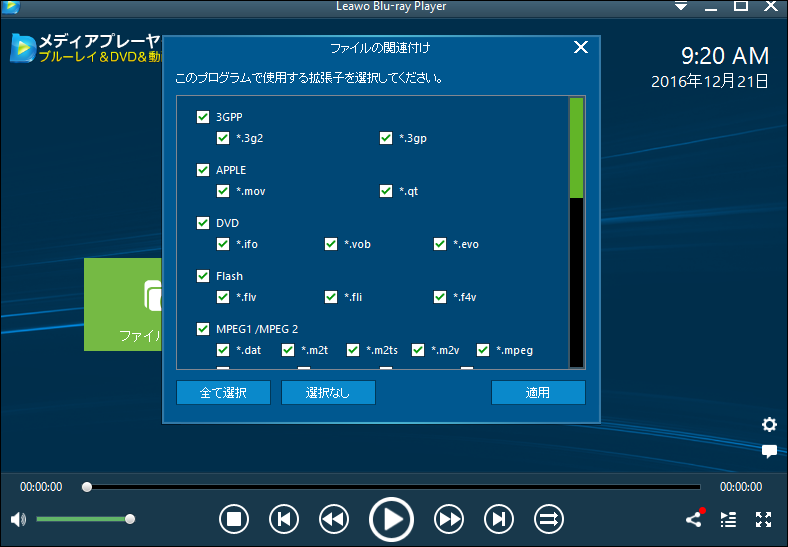
Task: Open the share icon
Action: pyautogui.click(x=695, y=518)
